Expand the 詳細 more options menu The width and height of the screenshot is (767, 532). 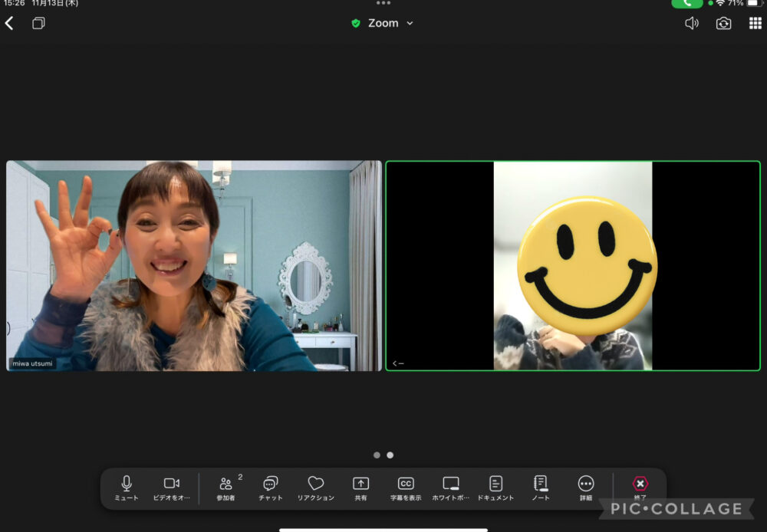coord(586,488)
